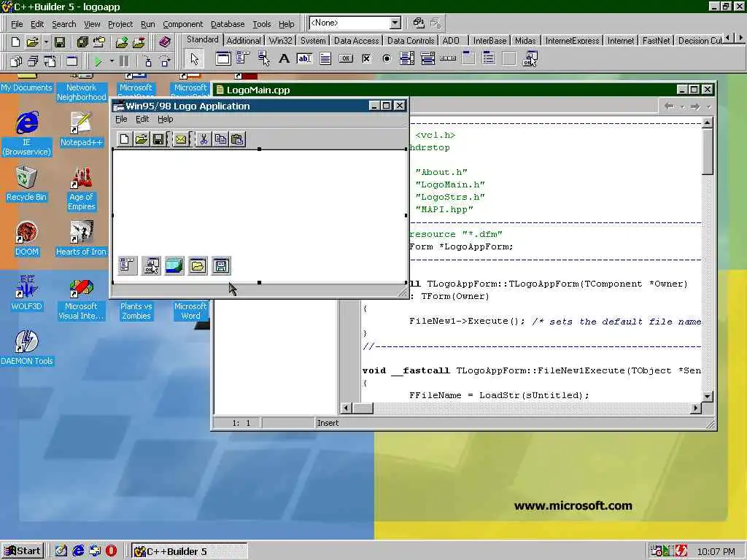This screenshot has width=747, height=560.
Task: Expand the Run button dropdown arrow
Action: click(x=112, y=61)
